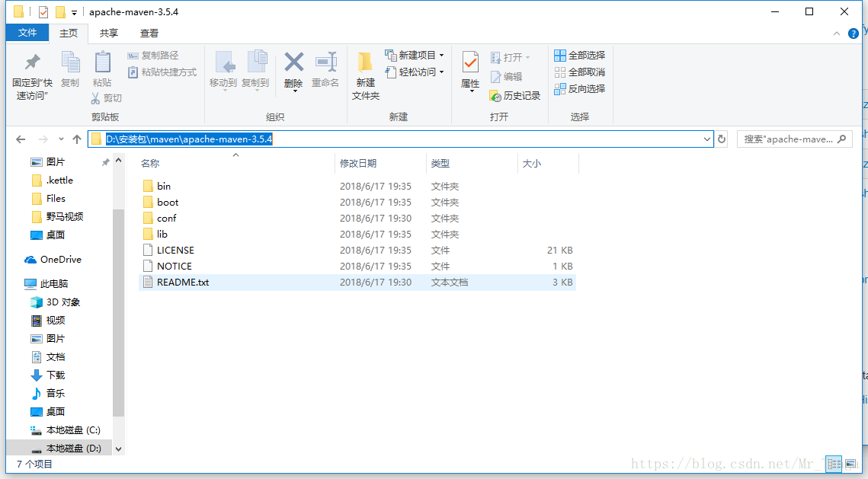Image resolution: width=868 pixels, height=479 pixels.
Task: Click Select all in the ribbon
Action: (x=580, y=56)
